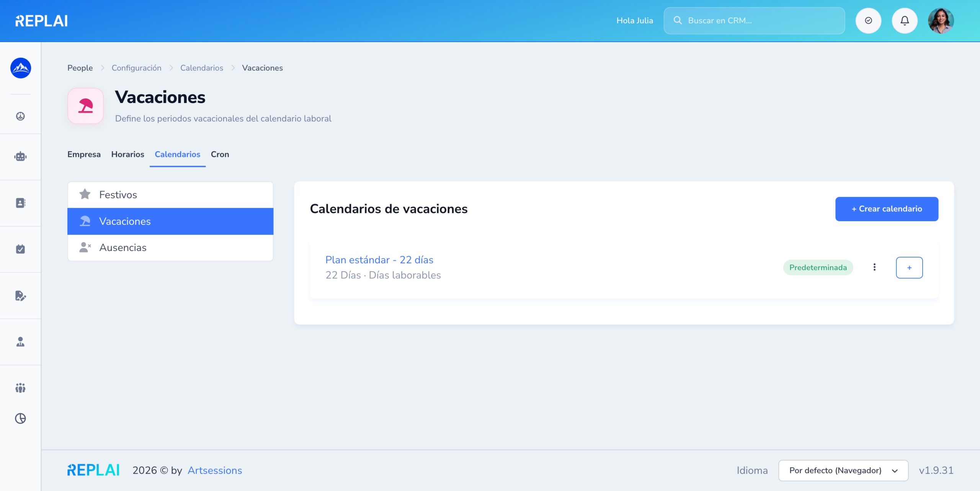Click the Festivos star icon

(85, 194)
